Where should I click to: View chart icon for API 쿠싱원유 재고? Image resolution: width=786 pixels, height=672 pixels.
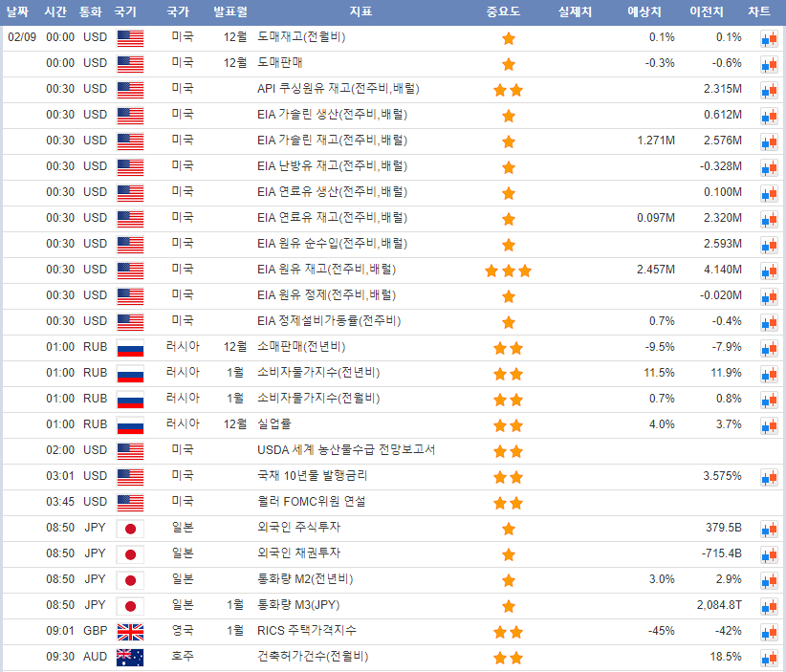769,90
